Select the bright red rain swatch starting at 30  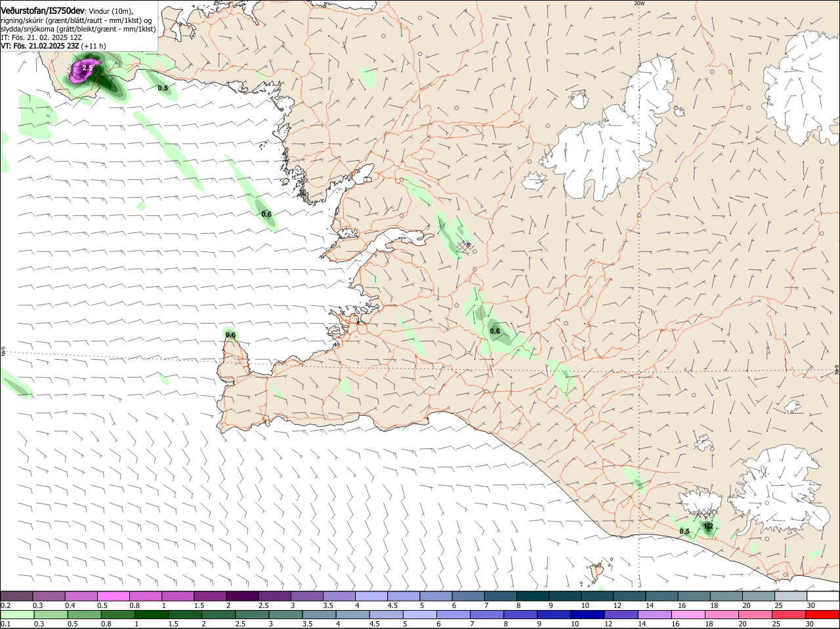pos(822,615)
